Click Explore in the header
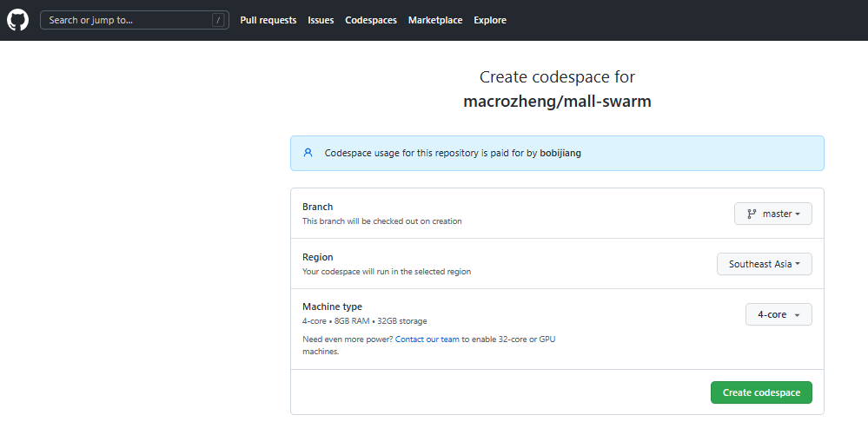The width and height of the screenshot is (868, 435). (x=490, y=20)
